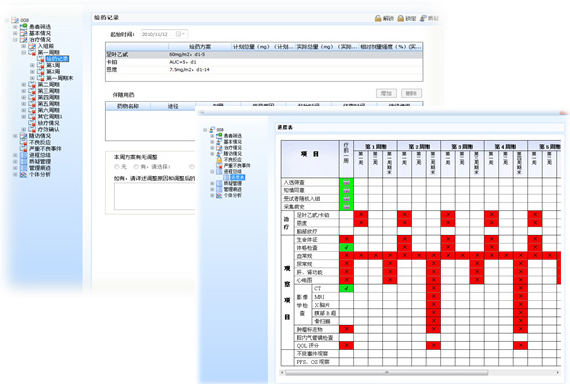Collapse the 008 root node in the back tree
570x384 pixels.
tap(7, 20)
